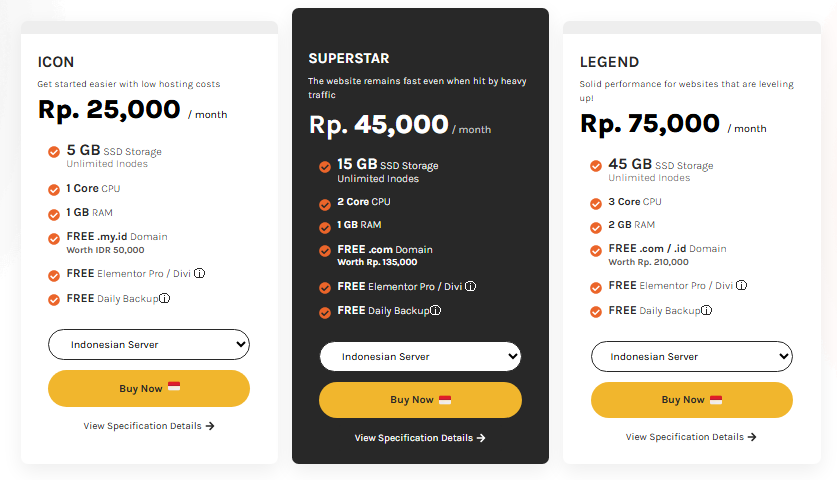Expand the server selector in LEGEND plan
This screenshot has width=837, height=480.
coord(691,357)
